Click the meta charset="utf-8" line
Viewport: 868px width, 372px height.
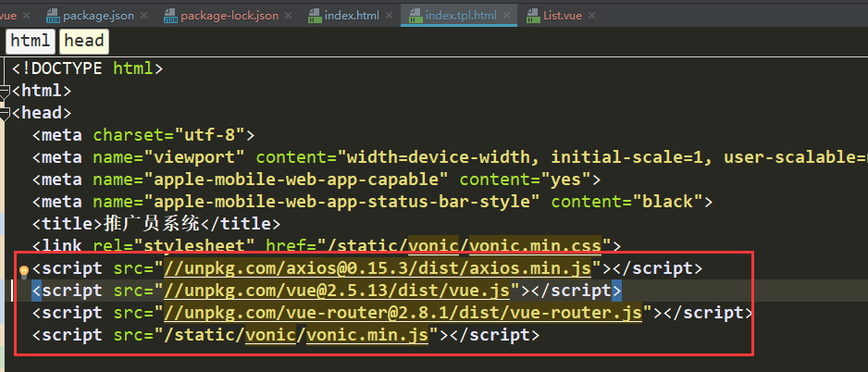click(x=143, y=135)
